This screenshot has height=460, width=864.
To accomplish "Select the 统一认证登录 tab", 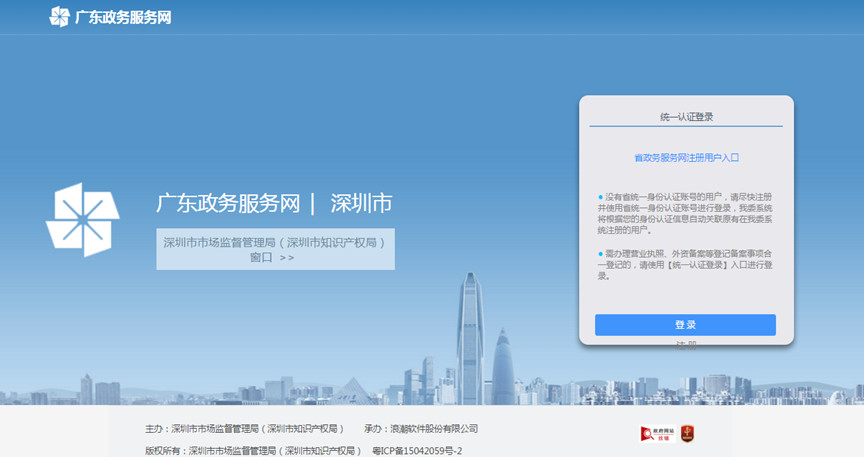I will (686, 117).
